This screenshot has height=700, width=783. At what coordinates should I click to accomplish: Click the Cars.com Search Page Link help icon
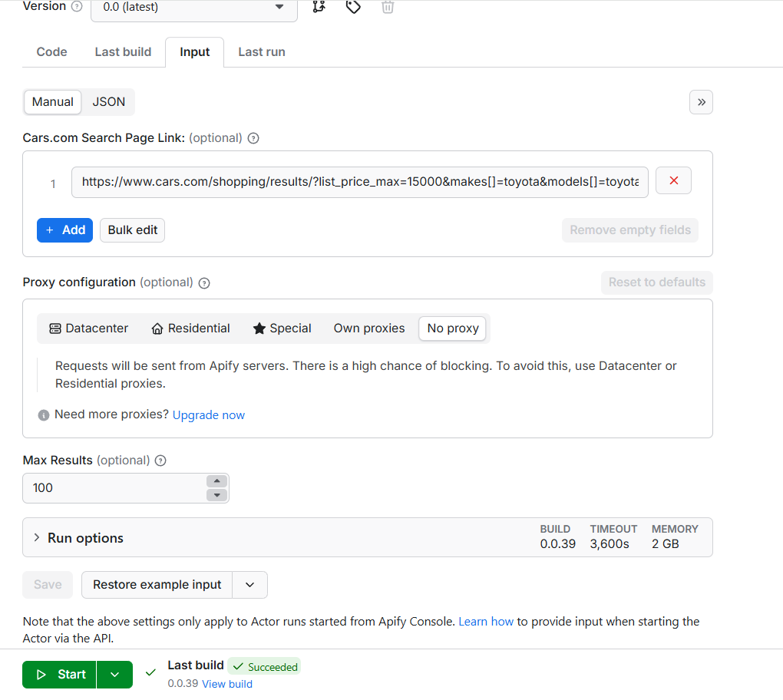click(253, 138)
